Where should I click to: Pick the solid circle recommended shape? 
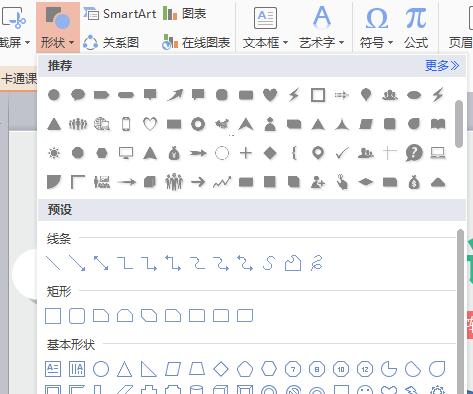coord(54,95)
